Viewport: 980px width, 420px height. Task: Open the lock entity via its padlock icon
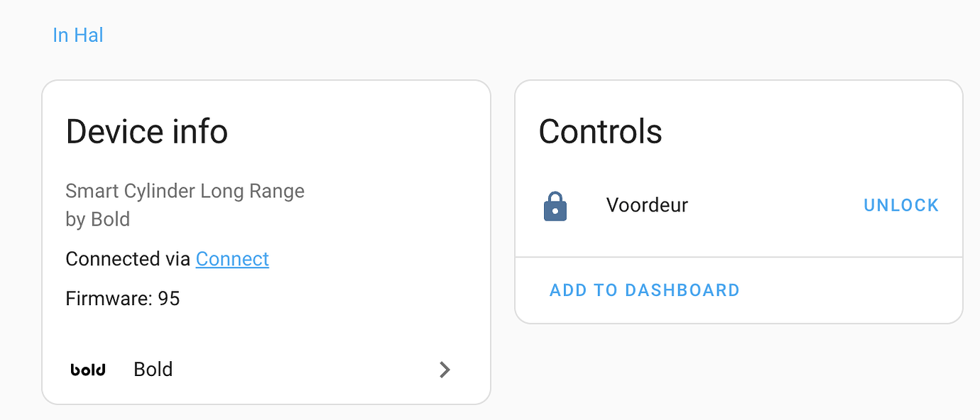coord(555,206)
